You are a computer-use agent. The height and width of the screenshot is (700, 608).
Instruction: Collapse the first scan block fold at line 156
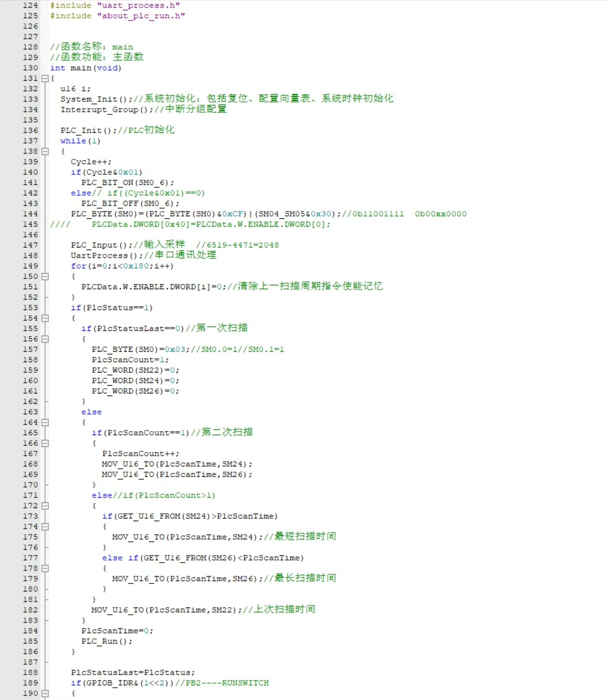45,339
